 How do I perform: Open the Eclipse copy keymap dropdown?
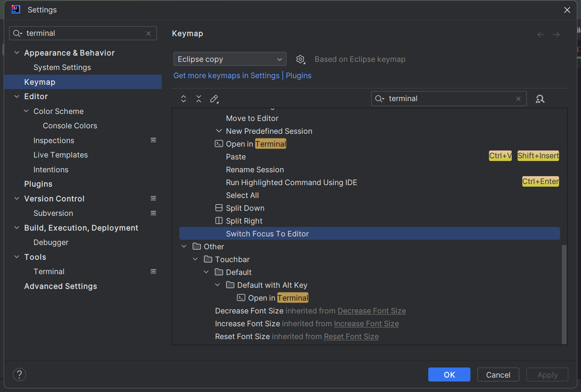[230, 59]
